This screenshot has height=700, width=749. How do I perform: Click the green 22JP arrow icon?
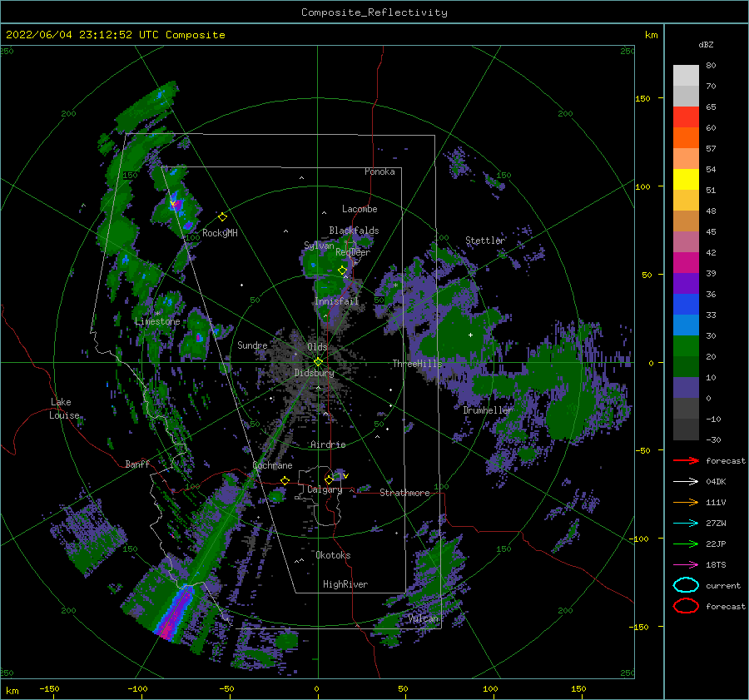[686, 544]
